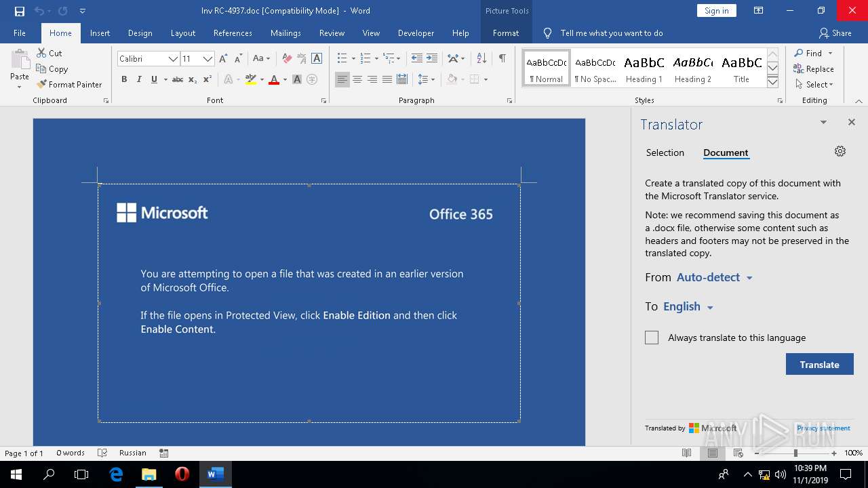The image size is (868, 488).
Task: Apply the yellow text highlight color
Action: pyautogui.click(x=250, y=79)
